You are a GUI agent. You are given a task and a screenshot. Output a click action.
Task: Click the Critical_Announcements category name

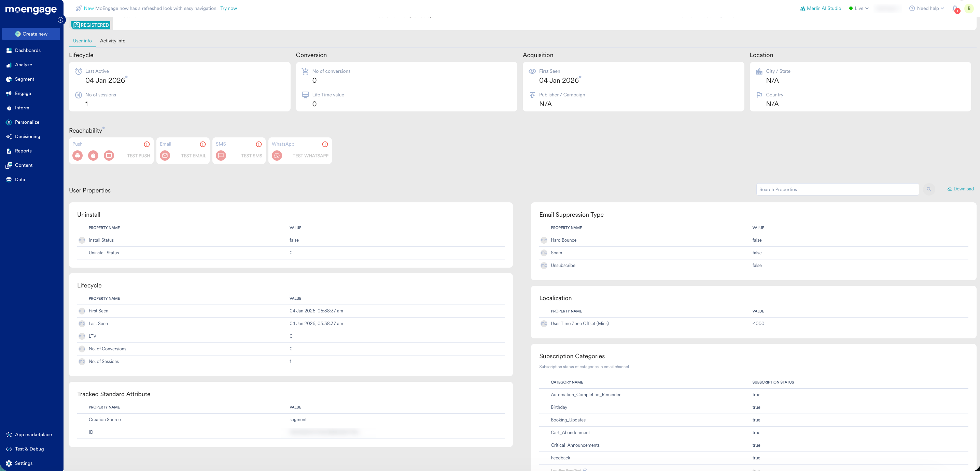tap(575, 445)
